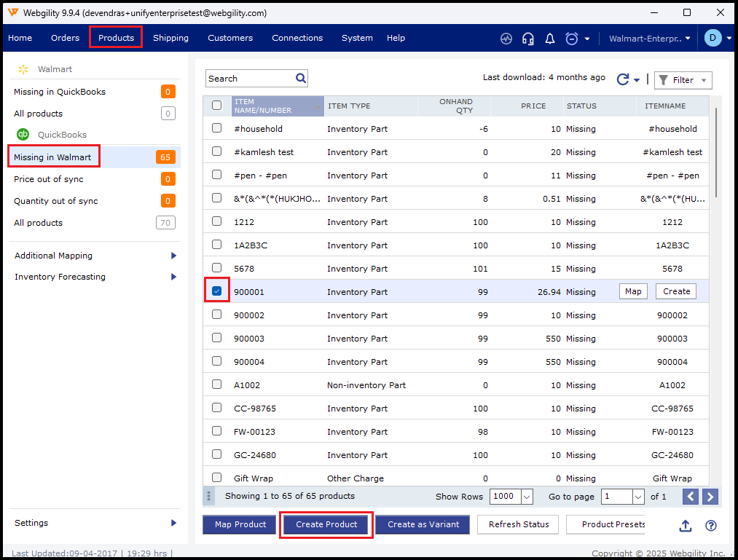Toggle the select-all header checkbox

pos(217,106)
